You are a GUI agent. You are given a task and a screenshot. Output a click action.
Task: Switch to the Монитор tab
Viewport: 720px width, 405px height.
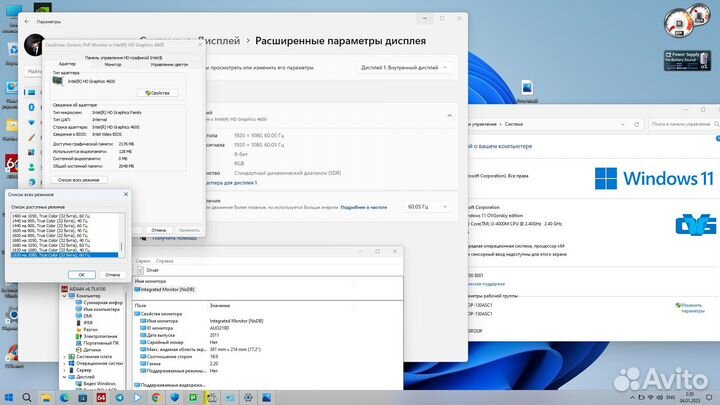tap(112, 63)
